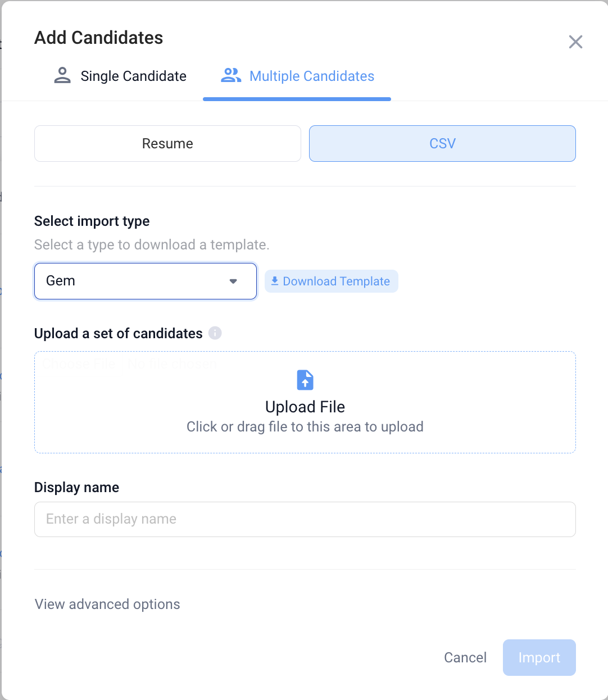This screenshot has width=608, height=700.
Task: Click the Download Template button
Action: [x=332, y=281]
